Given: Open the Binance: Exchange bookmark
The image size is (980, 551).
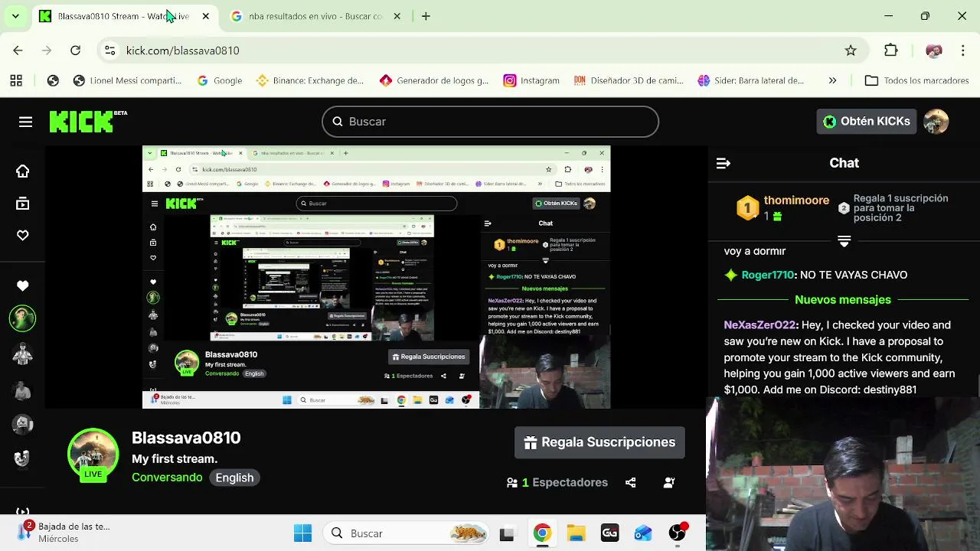Looking at the screenshot, I should 310,80.
